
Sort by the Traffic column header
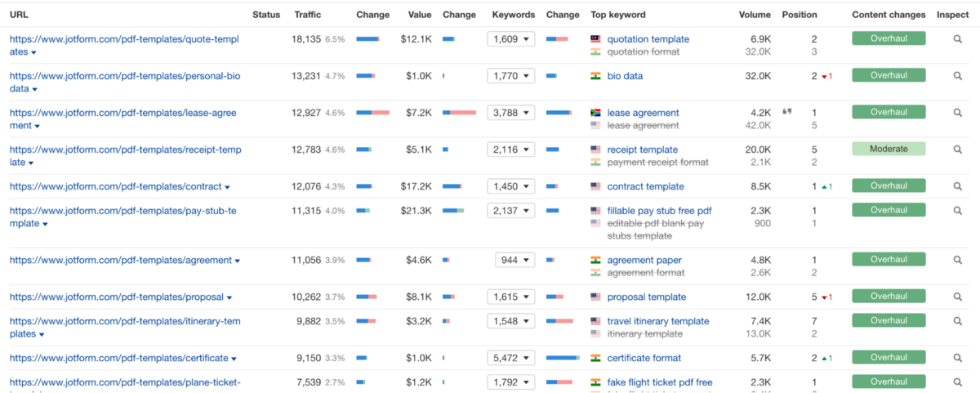(308, 15)
